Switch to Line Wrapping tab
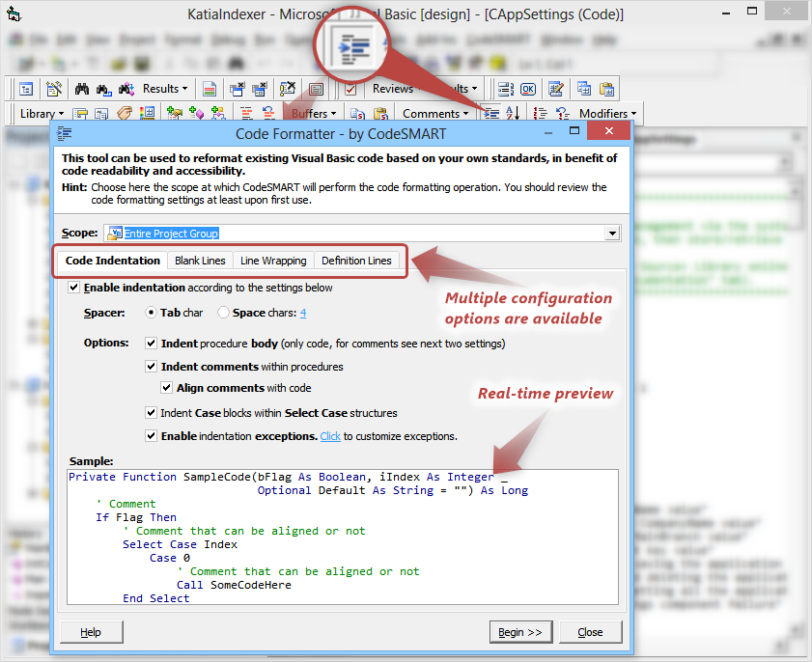812x662 pixels. [273, 261]
